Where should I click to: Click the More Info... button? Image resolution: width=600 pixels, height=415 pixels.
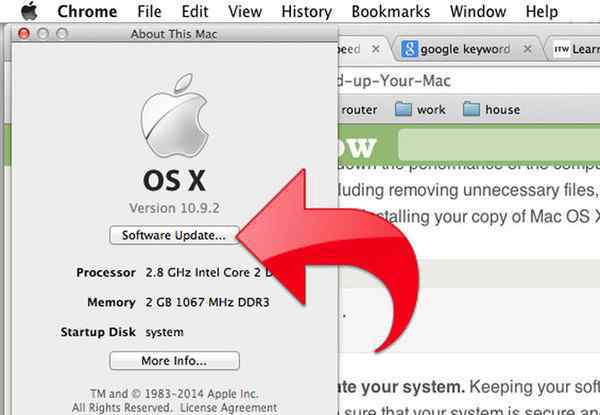(174, 361)
